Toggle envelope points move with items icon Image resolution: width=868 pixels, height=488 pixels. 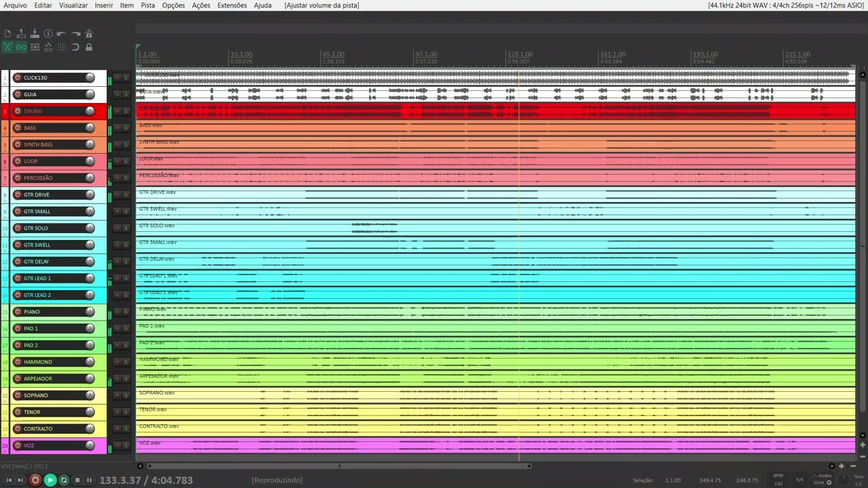(48, 47)
